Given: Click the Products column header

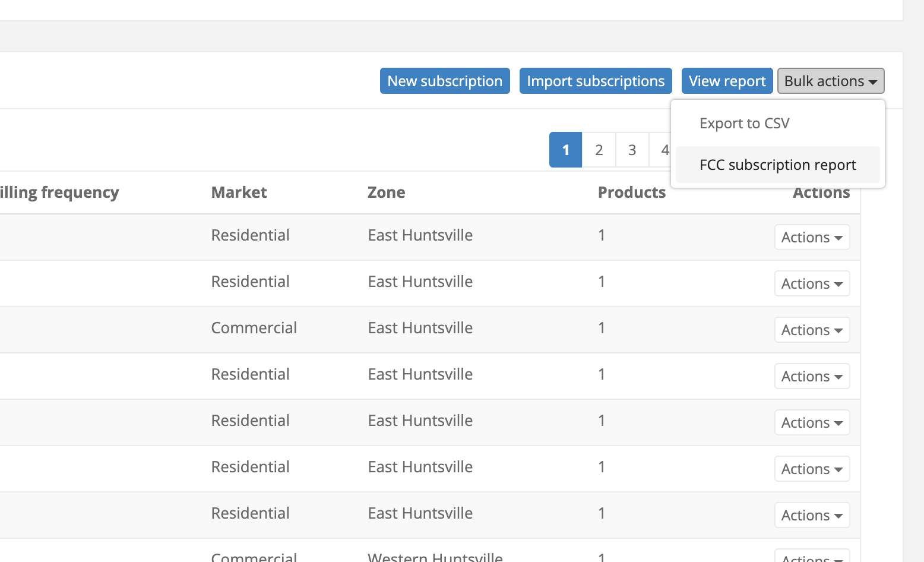Looking at the screenshot, I should pyautogui.click(x=631, y=192).
